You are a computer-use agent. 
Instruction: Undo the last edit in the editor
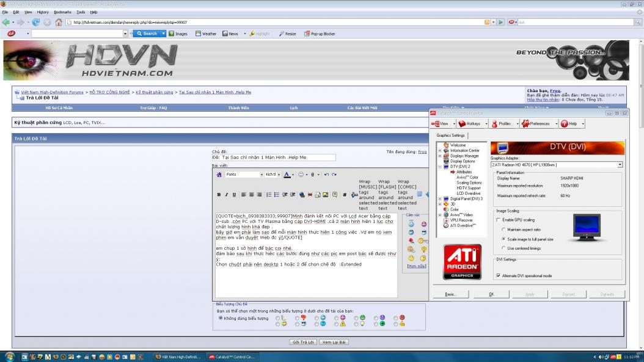(326, 175)
